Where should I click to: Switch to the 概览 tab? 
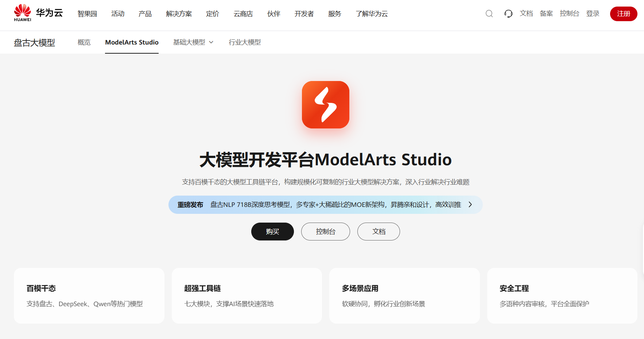pyautogui.click(x=84, y=42)
